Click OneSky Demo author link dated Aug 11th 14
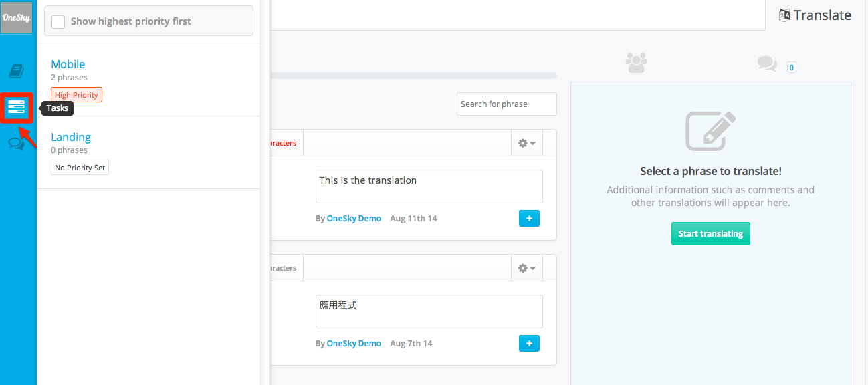This screenshot has height=385, width=868. pyautogui.click(x=354, y=219)
